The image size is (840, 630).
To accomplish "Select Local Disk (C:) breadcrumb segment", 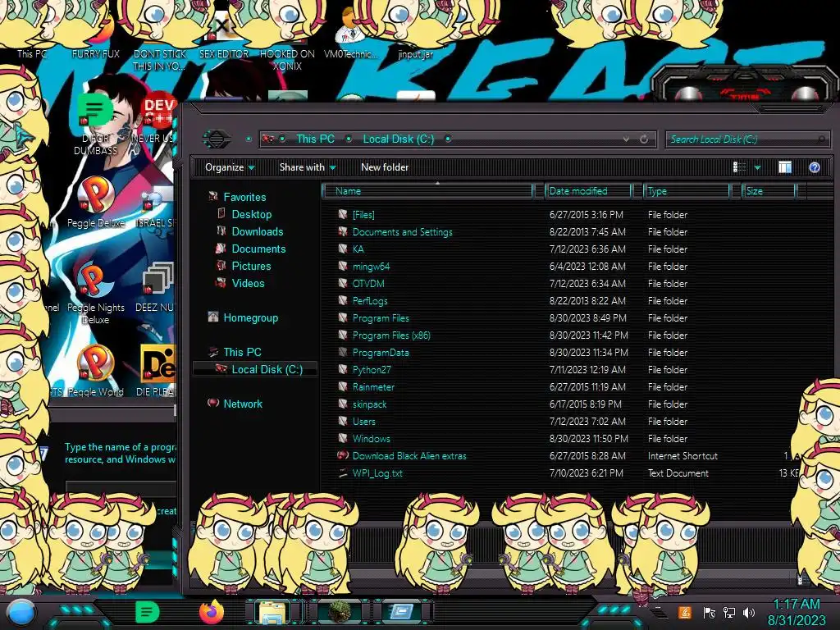I will click(x=399, y=139).
